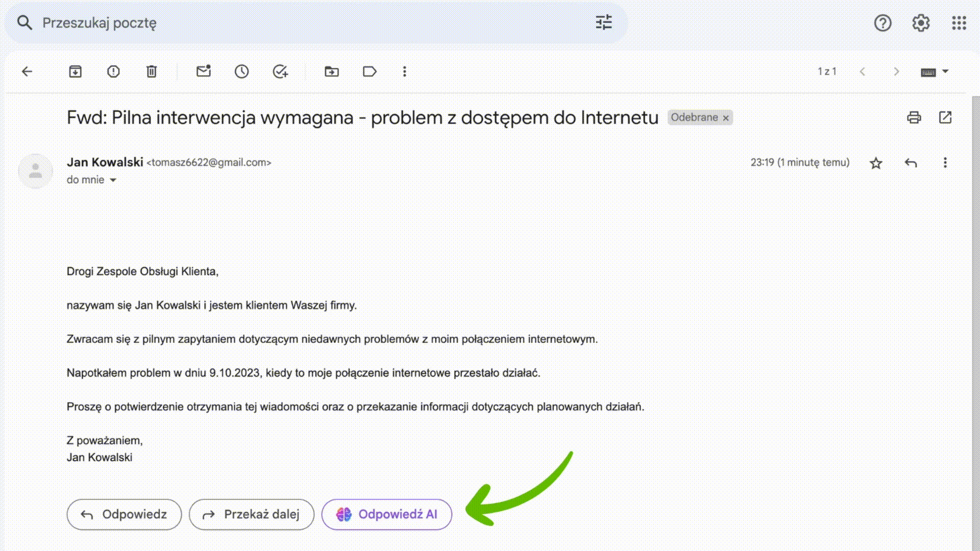
Task: Snooze the email with the clock icon
Action: (242, 71)
